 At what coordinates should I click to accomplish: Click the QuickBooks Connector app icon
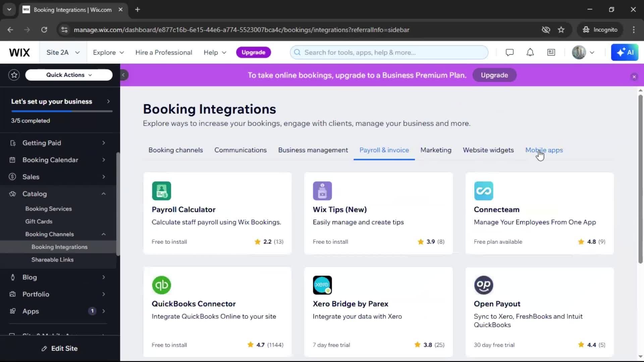coord(161,285)
